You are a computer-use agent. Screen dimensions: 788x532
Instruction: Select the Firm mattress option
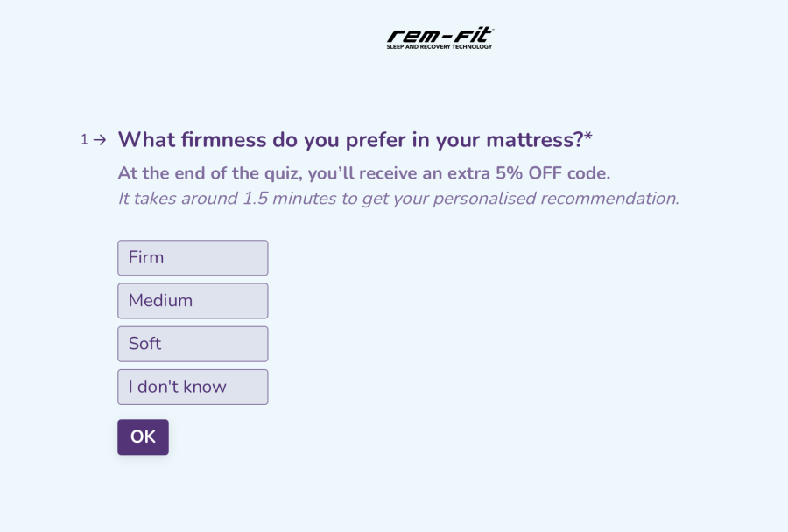coord(193,258)
